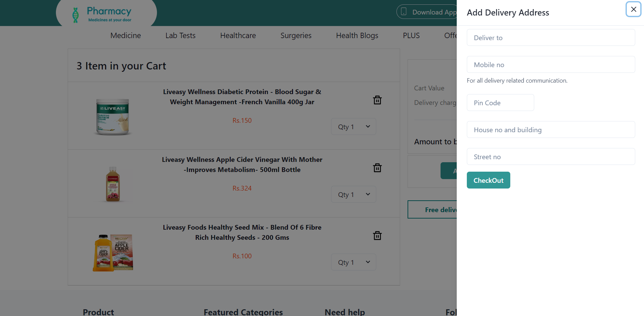
Task: Click Diabetic Protein jar product image
Action: [x=112, y=117]
